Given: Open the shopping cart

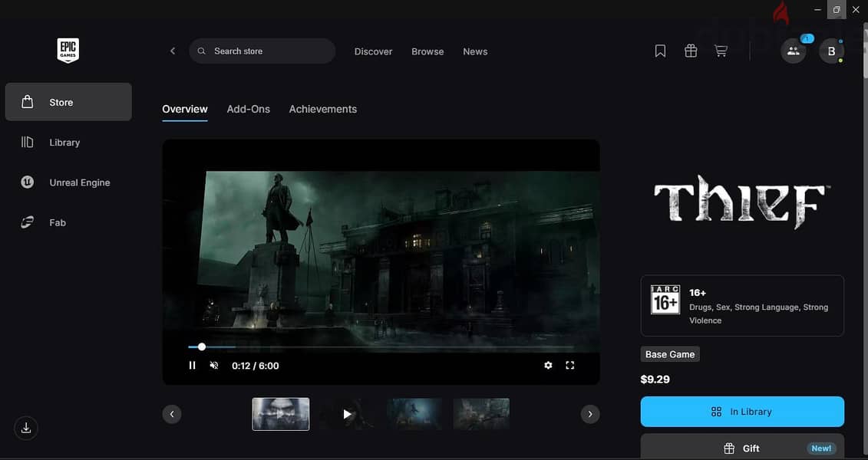Looking at the screenshot, I should point(721,51).
